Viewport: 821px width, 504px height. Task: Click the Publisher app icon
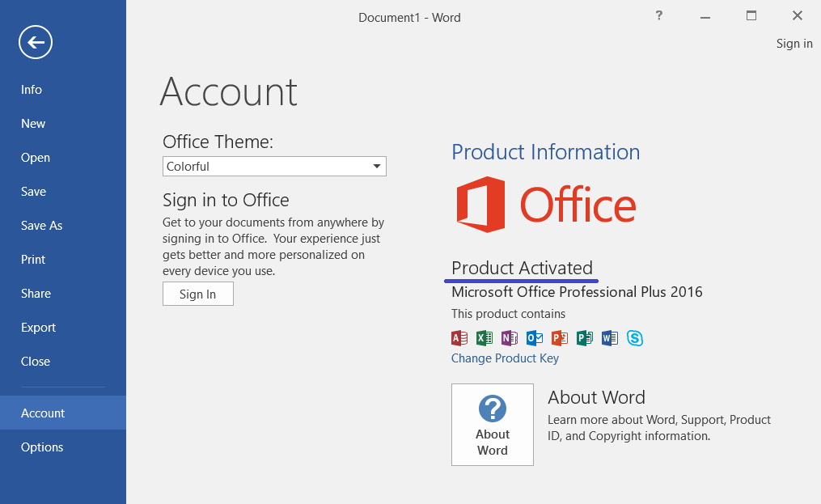tap(585, 338)
